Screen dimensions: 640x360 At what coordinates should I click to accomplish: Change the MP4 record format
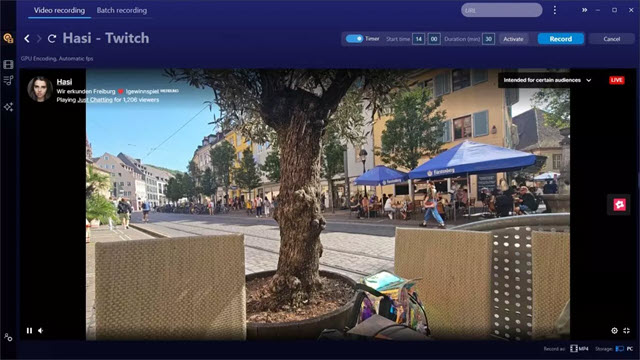(x=580, y=349)
